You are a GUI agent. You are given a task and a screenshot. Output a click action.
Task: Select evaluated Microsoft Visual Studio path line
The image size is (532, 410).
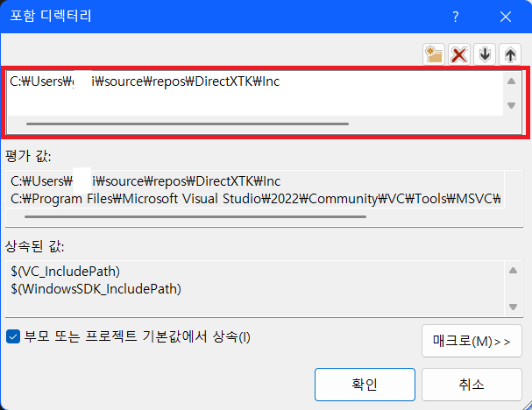[x=255, y=199]
